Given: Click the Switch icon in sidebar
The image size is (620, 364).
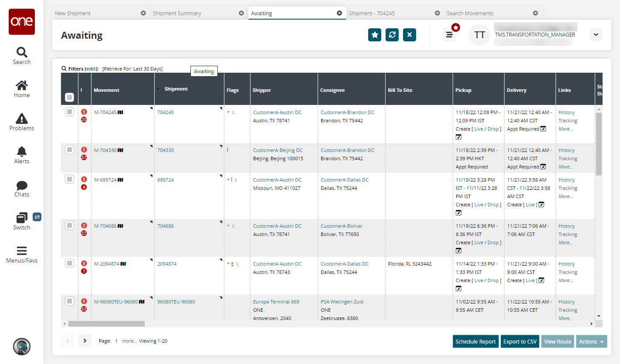Looking at the screenshot, I should tap(22, 221).
